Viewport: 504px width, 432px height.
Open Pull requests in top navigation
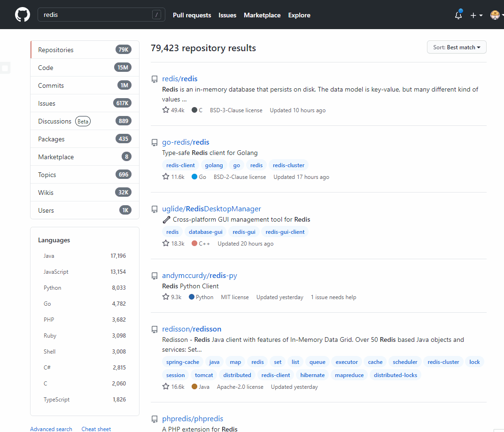pos(192,15)
